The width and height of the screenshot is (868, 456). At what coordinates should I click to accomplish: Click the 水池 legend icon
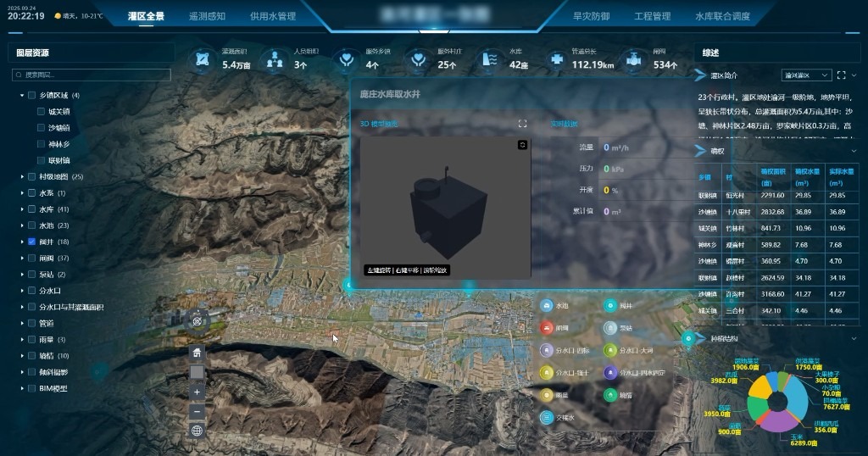[547, 305]
